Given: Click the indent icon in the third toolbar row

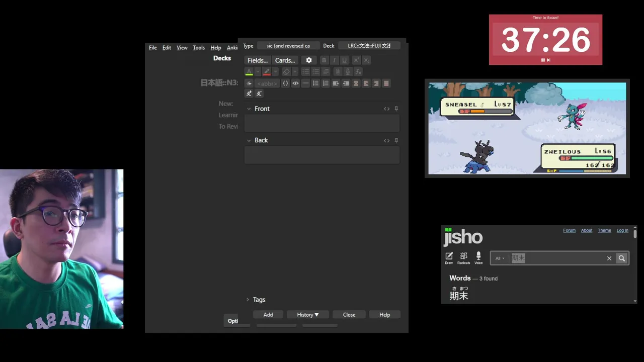Looking at the screenshot, I should click(336, 83).
